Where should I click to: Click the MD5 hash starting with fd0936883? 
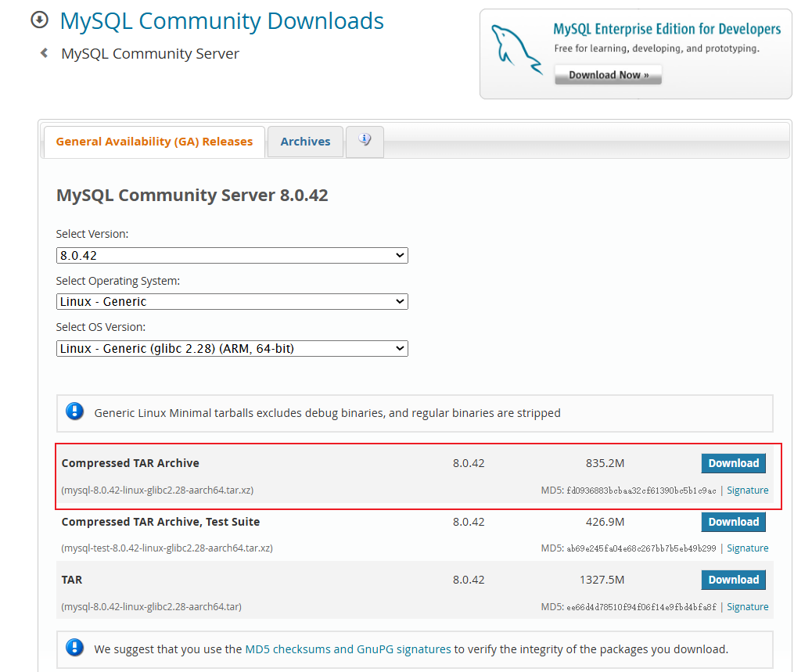641,491
